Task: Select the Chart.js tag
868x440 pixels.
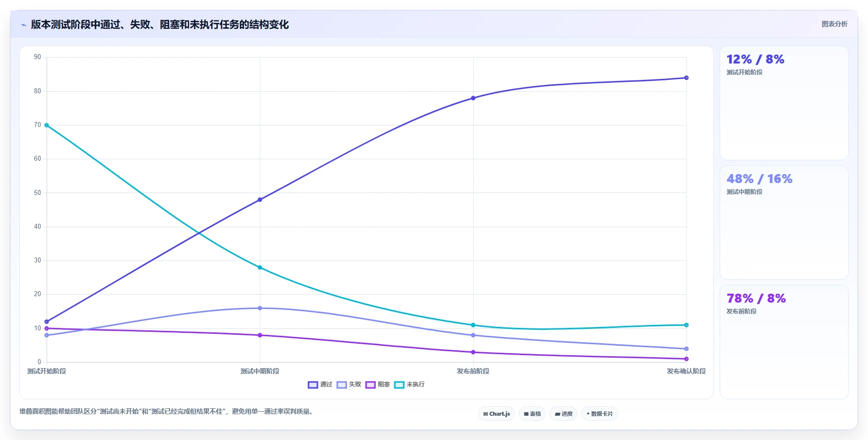Action: click(x=496, y=414)
